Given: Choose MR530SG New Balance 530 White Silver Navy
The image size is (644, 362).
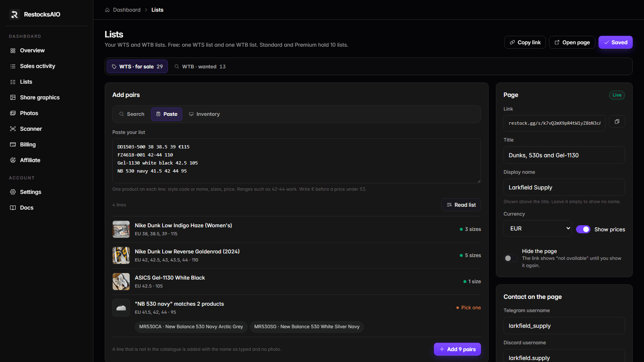Looking at the screenshot, I should pyautogui.click(x=307, y=327).
